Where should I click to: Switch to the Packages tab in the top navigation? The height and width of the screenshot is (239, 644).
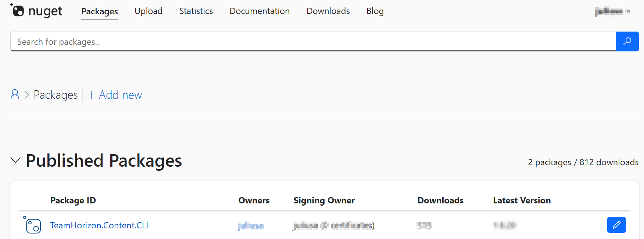pyautogui.click(x=100, y=11)
